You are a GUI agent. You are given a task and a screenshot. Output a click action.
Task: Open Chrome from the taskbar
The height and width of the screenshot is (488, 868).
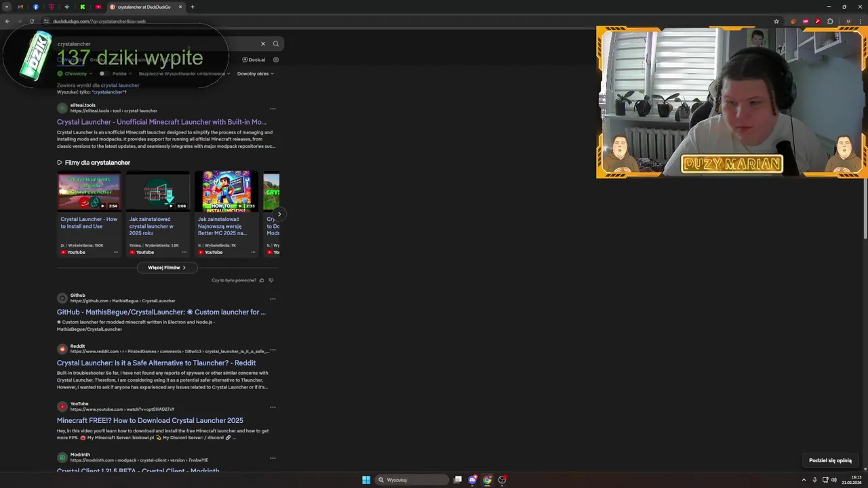click(x=487, y=480)
